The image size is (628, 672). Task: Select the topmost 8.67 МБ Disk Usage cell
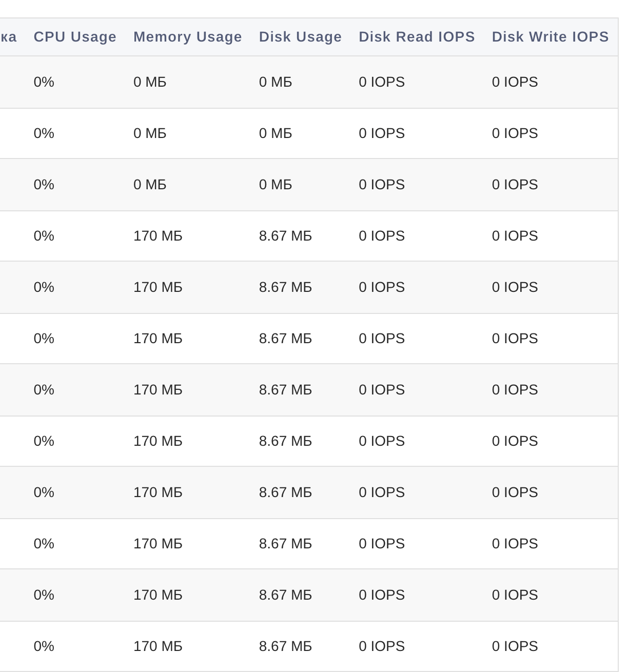tap(285, 236)
